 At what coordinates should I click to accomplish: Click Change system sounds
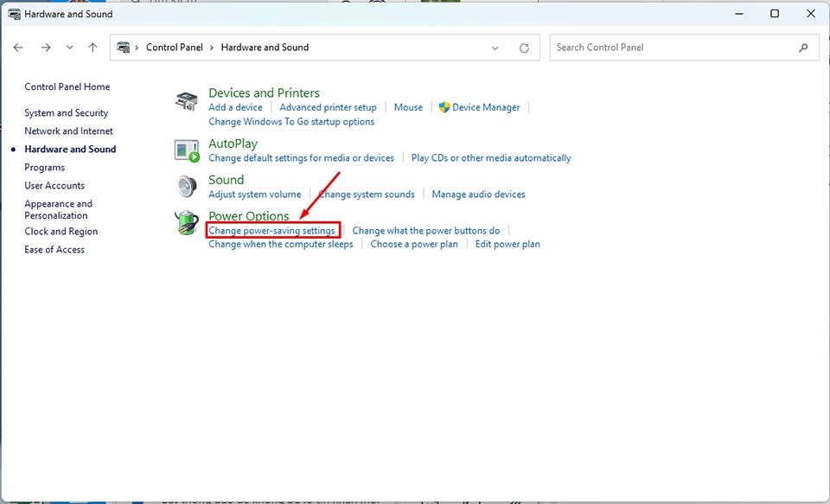pos(367,195)
